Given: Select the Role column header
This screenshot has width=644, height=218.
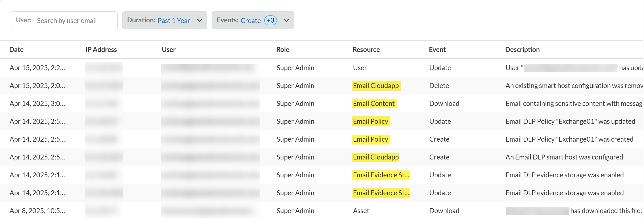Looking at the screenshot, I should click(x=283, y=50).
